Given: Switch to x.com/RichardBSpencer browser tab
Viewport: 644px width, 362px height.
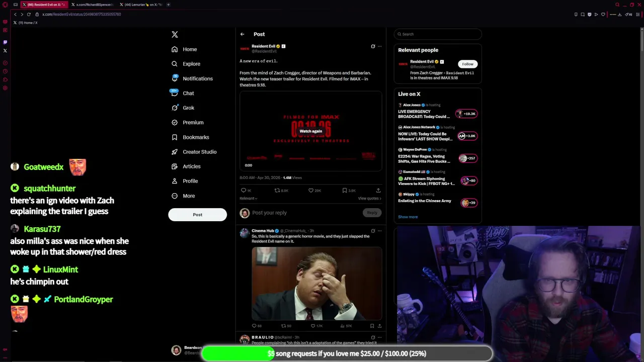Looking at the screenshot, I should (x=92, y=5).
